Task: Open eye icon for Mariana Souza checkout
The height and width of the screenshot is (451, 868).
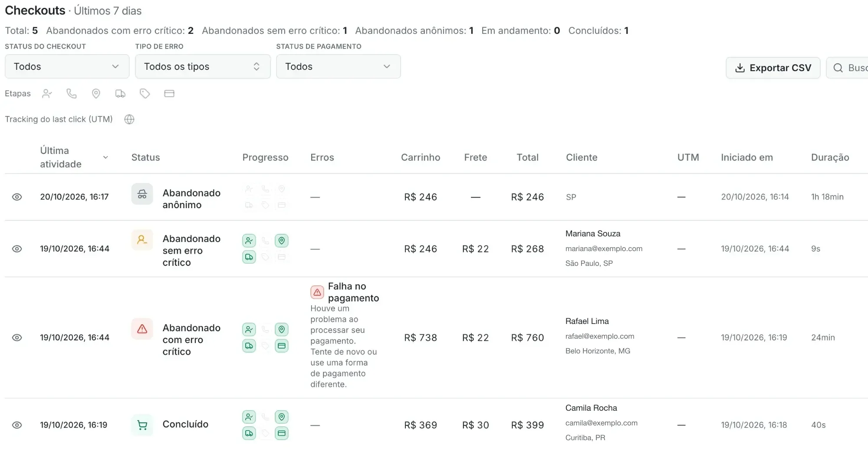Action: pos(17,249)
